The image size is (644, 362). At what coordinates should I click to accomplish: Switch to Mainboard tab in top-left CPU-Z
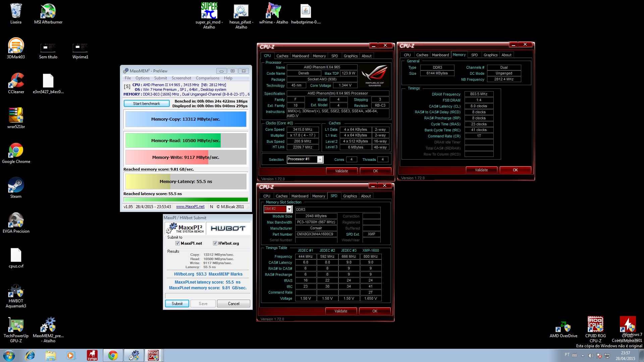coord(301,56)
